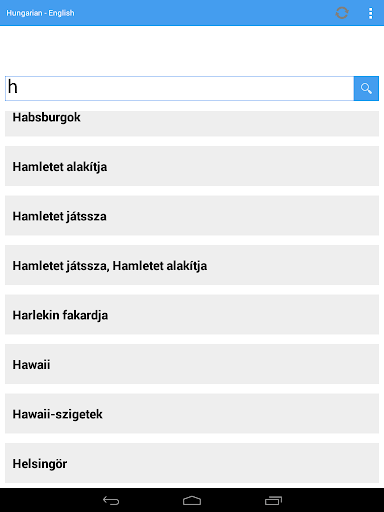Select the Habsburgok entry
Screen dimensions: 384x512
pyautogui.click(x=192, y=123)
